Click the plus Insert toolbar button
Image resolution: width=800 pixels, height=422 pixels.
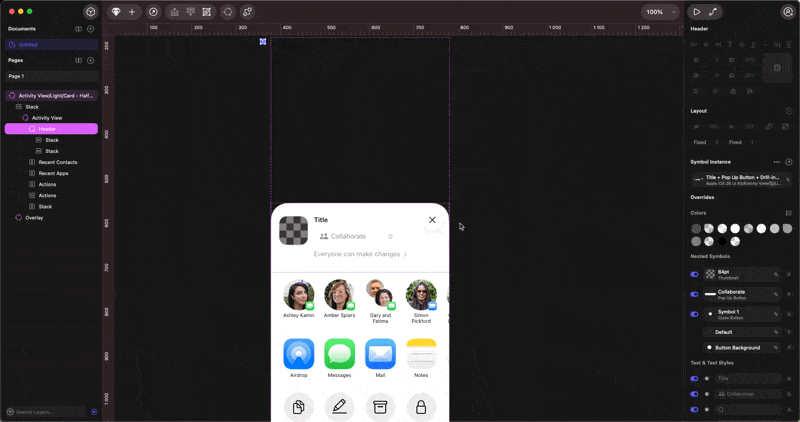132,12
